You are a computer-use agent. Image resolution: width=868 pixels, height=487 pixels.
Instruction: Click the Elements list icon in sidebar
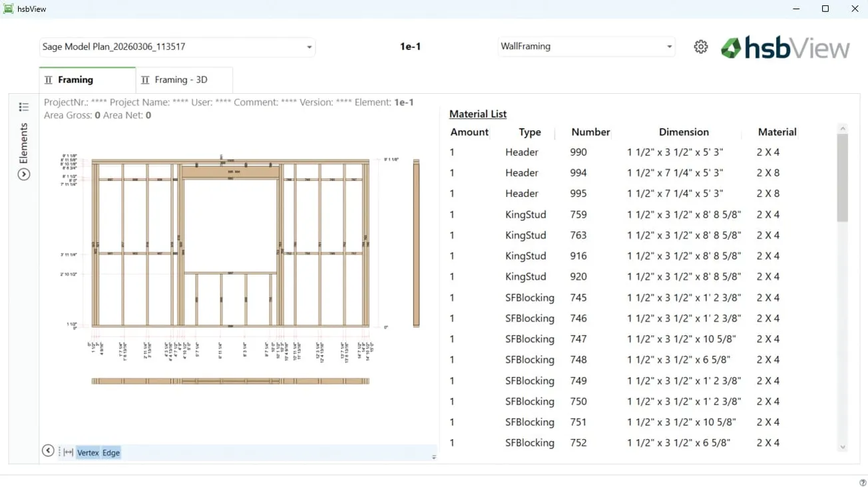pos(24,107)
